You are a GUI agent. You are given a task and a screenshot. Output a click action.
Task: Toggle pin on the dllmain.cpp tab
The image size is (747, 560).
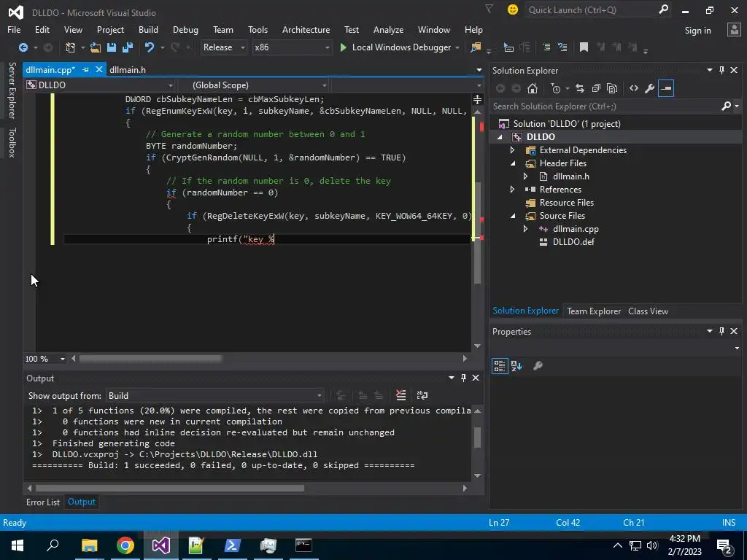[86, 69]
